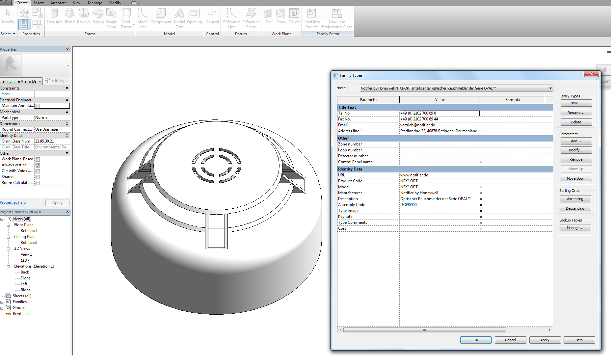Open the Manage ribbon tab

95,3
